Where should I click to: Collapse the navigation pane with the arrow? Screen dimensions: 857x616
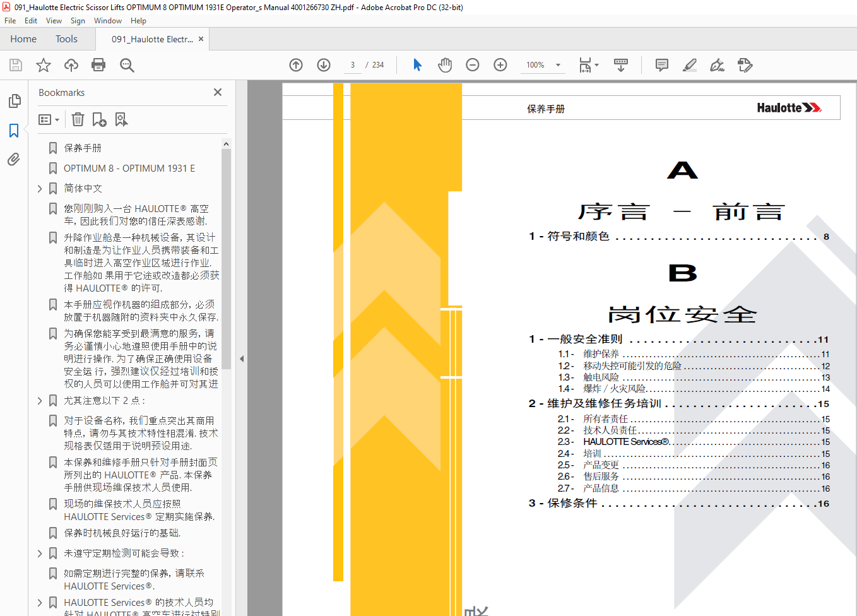pos(242,358)
